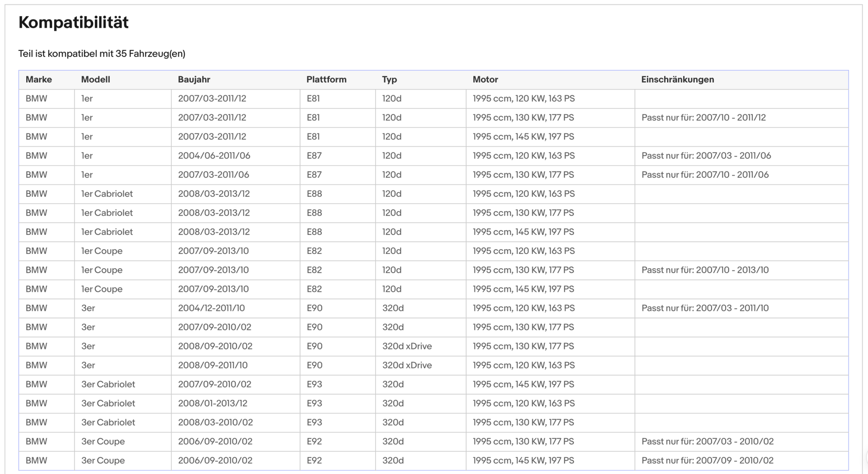Image resolution: width=868 pixels, height=474 pixels.
Task: Click the '320d xDrive' 2008/09-2010/02 row
Action: (x=434, y=346)
